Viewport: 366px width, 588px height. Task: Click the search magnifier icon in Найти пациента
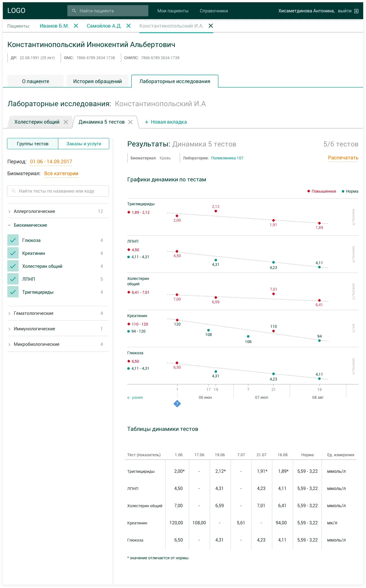74,11
